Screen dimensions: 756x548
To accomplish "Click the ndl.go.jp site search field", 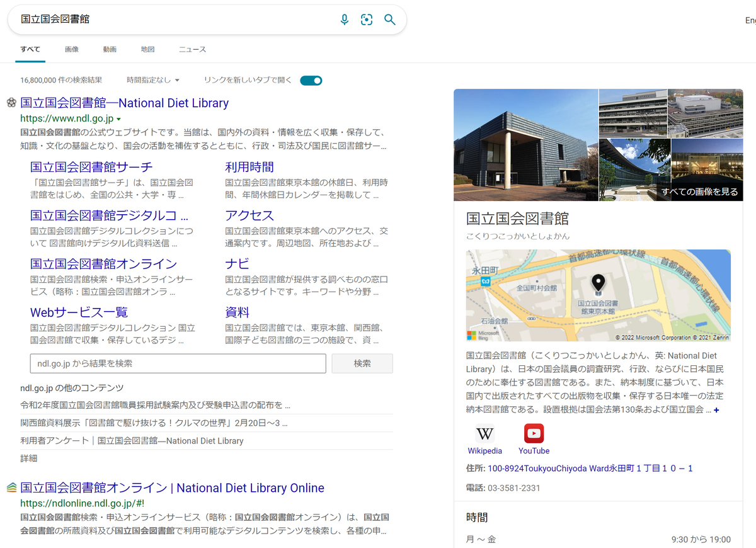I will click(x=178, y=363).
